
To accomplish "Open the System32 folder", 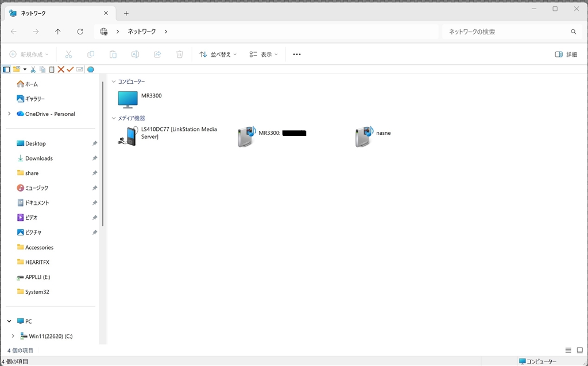I will (33, 291).
